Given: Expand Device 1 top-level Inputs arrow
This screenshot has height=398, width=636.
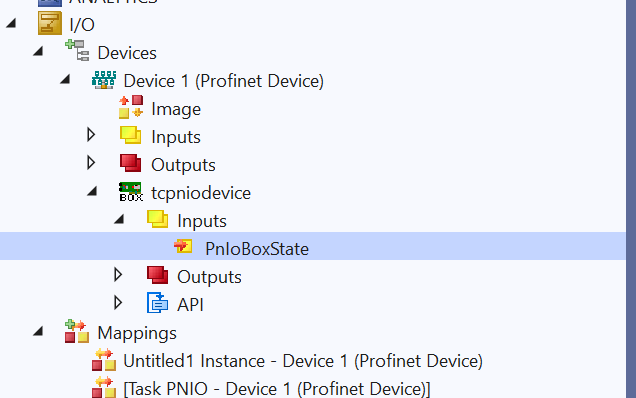Looking at the screenshot, I should tap(91, 135).
